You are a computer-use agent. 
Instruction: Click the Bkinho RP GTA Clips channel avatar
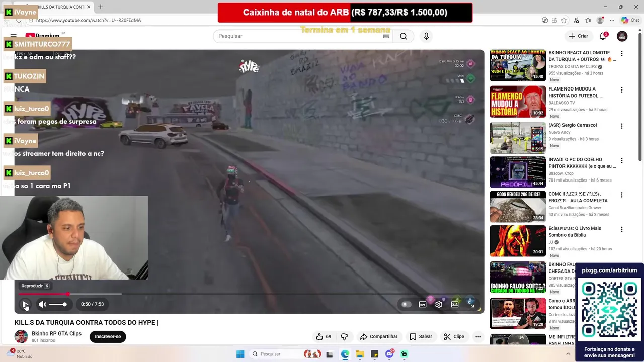click(x=21, y=337)
